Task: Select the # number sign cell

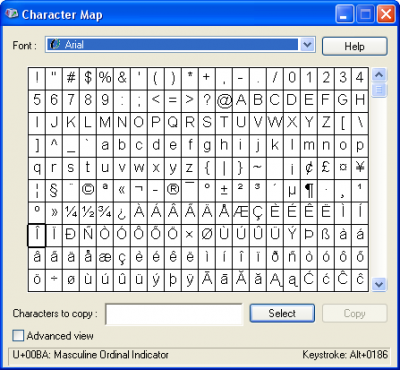Action: click(71, 79)
